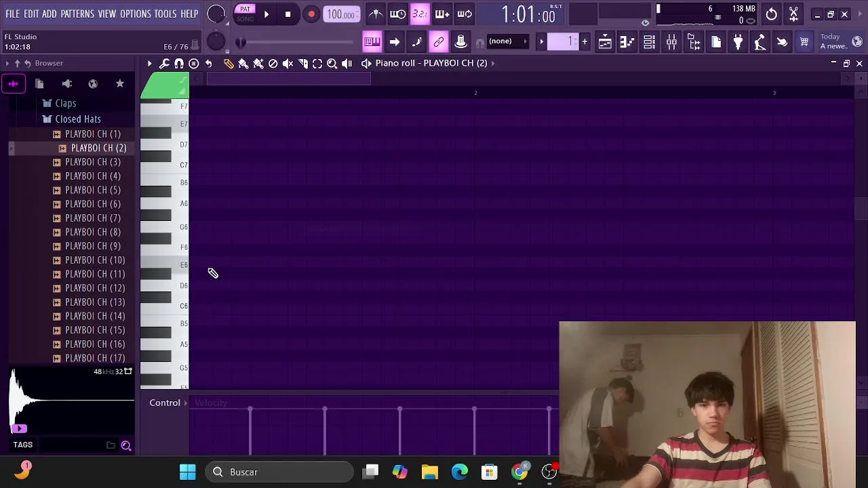Viewport: 868px width, 488px height.
Task: Open the FILE menu
Action: click(x=12, y=14)
